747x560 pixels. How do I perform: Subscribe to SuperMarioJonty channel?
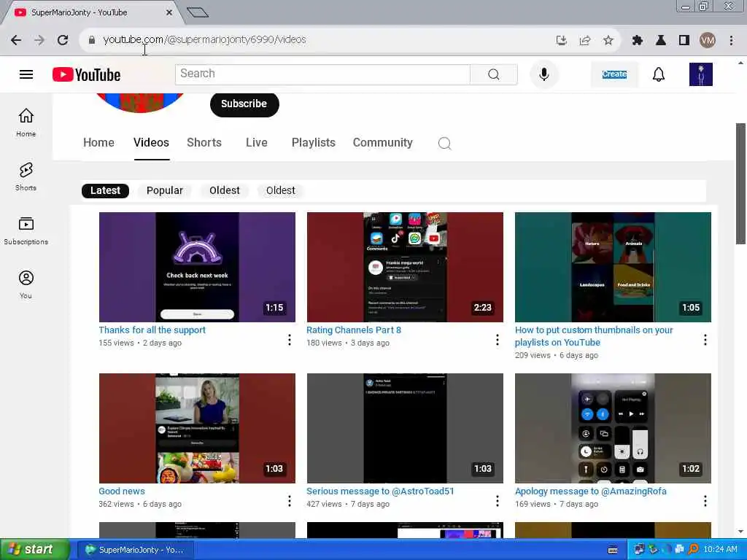tap(244, 104)
